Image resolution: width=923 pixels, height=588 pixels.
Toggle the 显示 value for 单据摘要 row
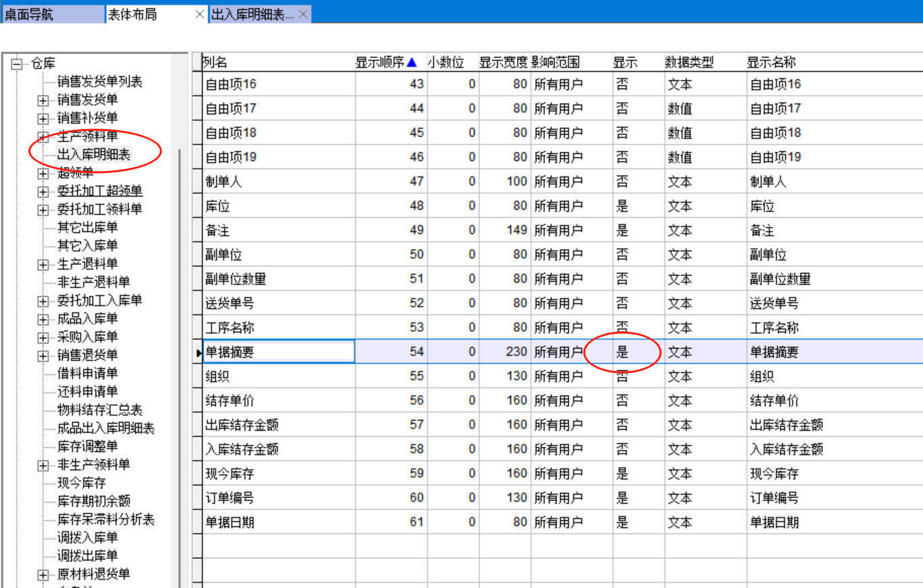(622, 352)
